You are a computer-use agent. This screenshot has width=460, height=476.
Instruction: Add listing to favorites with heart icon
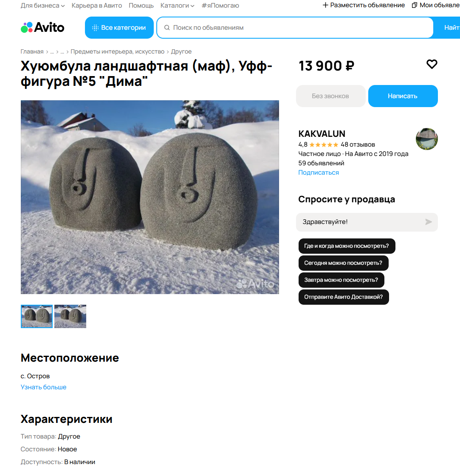click(432, 64)
